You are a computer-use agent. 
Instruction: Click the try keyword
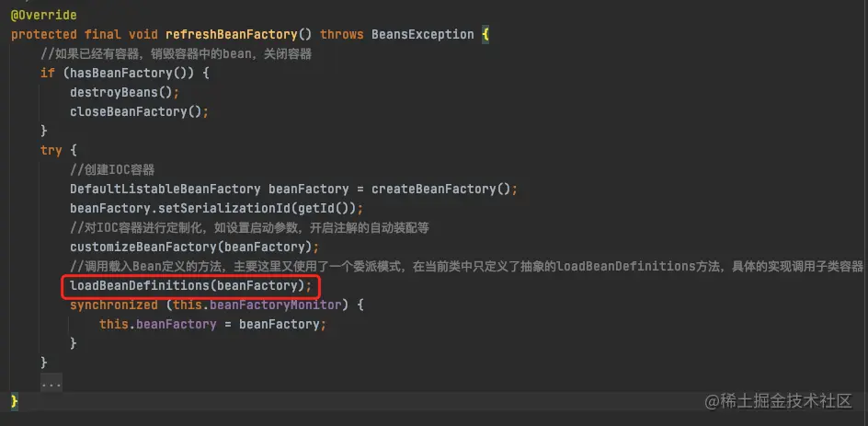(51, 150)
